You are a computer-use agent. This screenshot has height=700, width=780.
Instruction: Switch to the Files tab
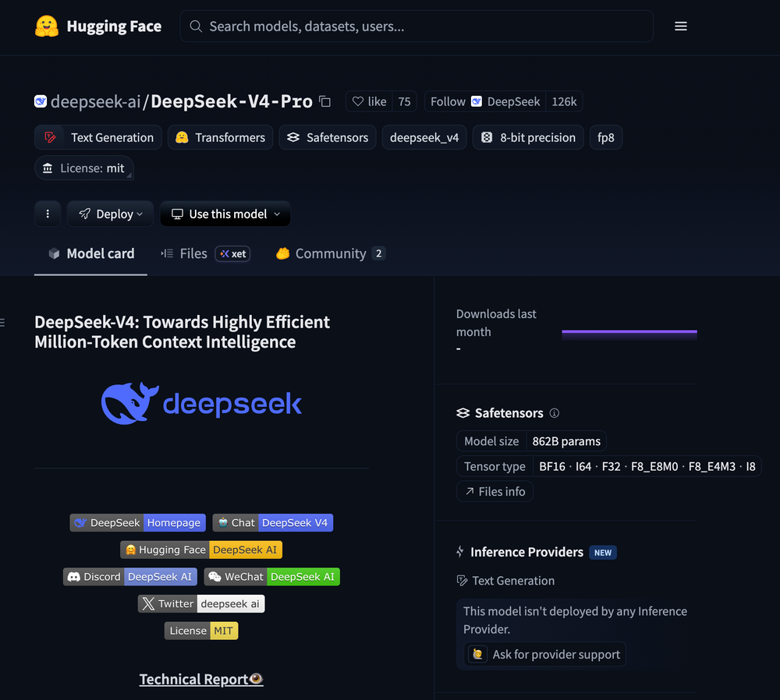(x=192, y=253)
